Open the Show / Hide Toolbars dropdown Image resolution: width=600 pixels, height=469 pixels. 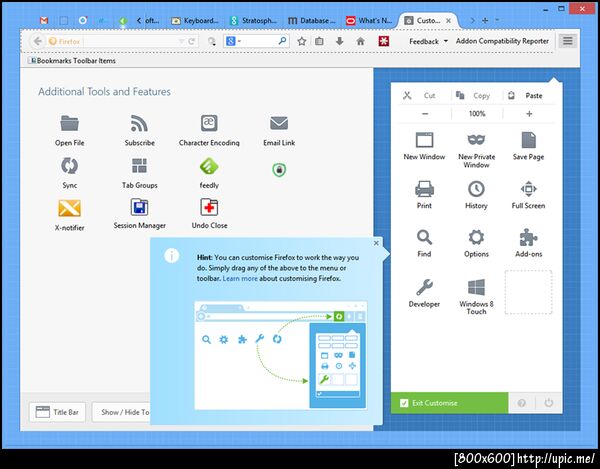pos(121,412)
